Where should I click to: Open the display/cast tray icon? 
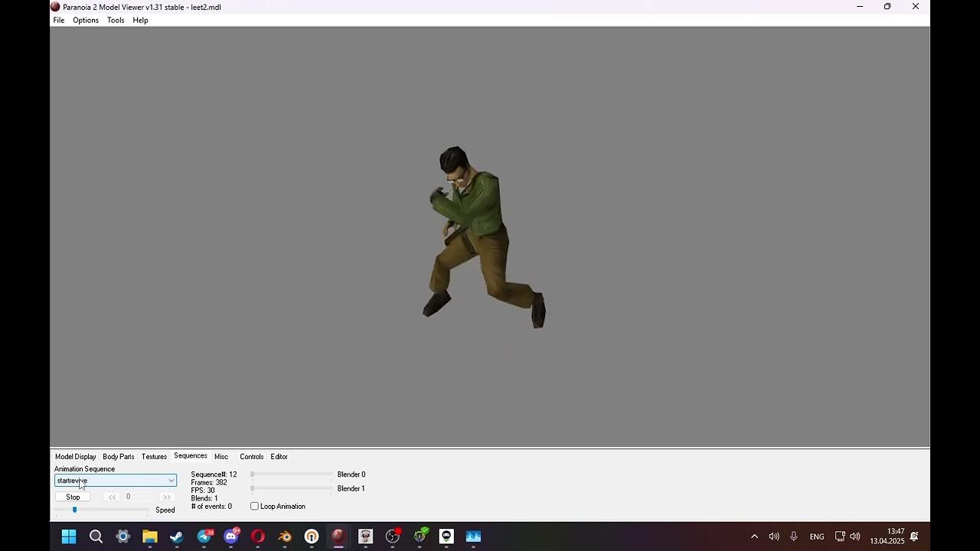coord(840,536)
